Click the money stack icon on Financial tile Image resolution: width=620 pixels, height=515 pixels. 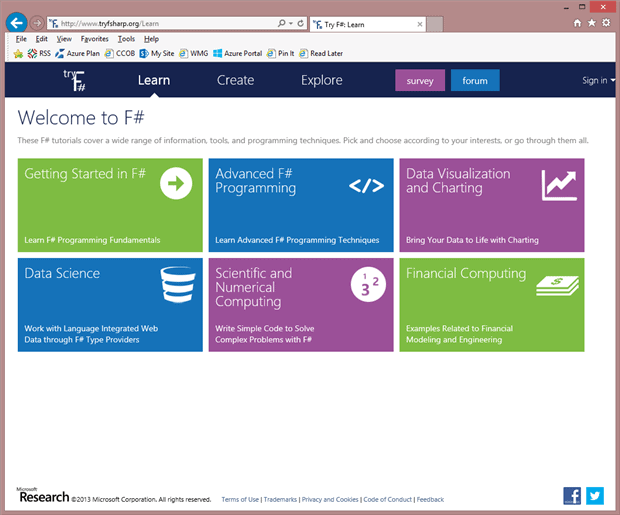[x=558, y=286]
